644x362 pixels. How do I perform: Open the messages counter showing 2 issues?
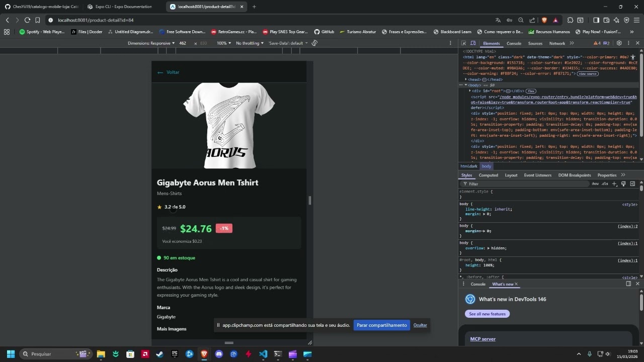point(606,43)
